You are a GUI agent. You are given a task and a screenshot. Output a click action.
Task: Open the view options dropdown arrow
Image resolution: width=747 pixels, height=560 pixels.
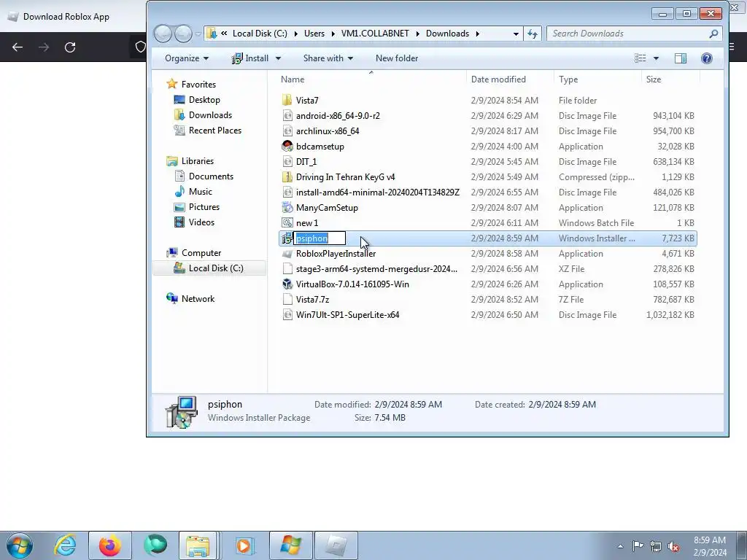[x=656, y=58]
